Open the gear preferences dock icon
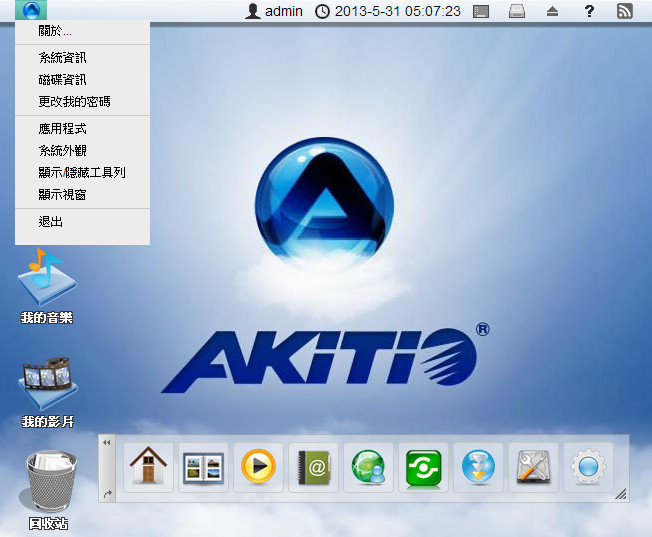 tap(588, 467)
